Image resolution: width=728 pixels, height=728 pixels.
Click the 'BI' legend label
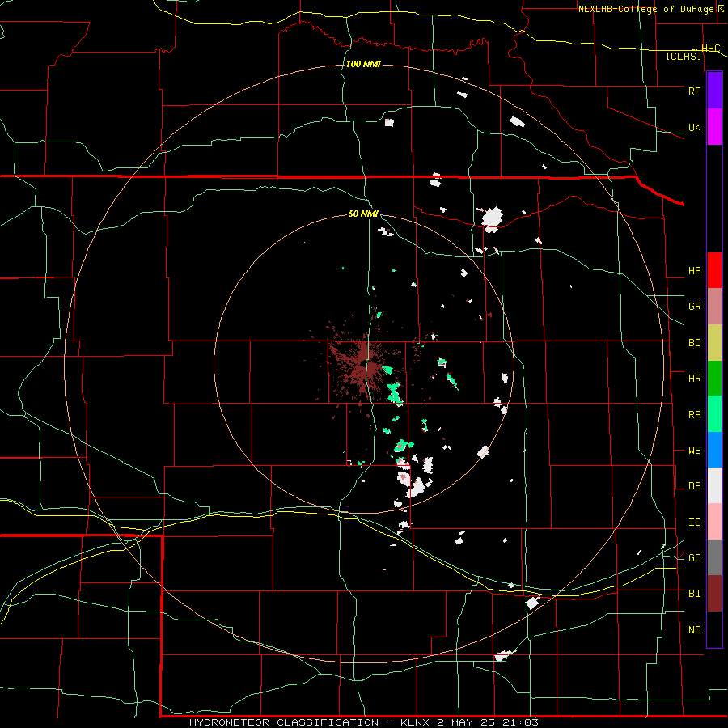pyautogui.click(x=694, y=594)
